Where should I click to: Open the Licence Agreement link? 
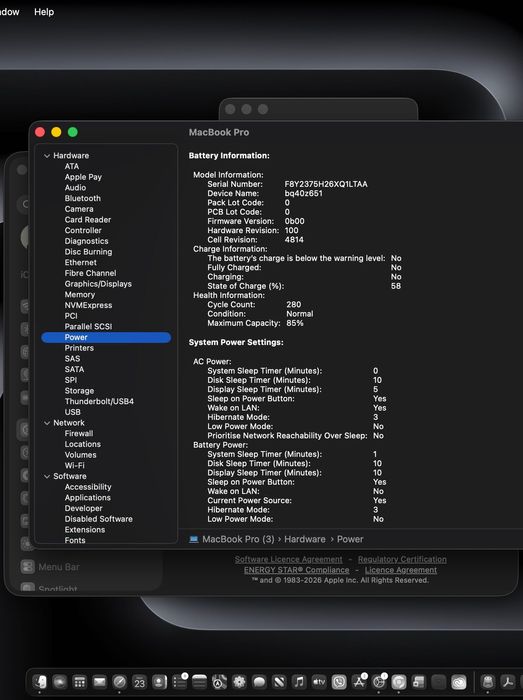point(401,570)
